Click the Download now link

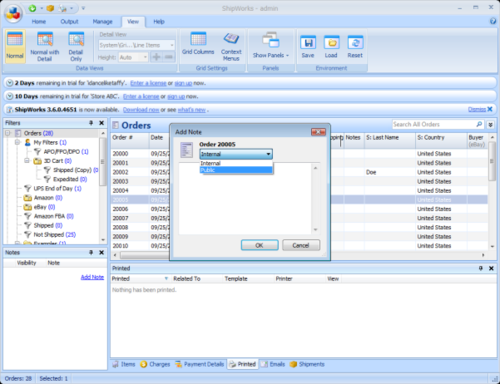141,110
